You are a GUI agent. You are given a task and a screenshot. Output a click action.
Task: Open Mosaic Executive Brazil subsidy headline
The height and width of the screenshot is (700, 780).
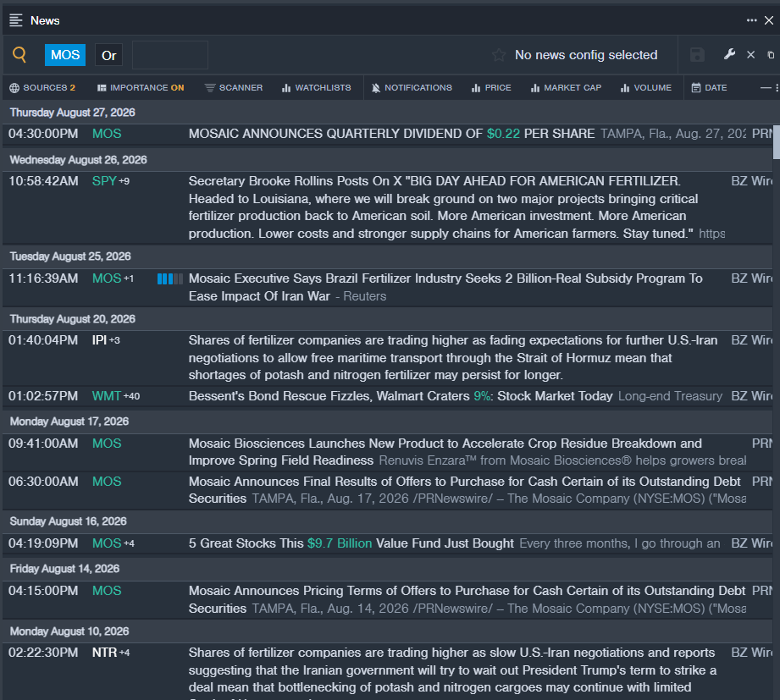[x=445, y=287]
